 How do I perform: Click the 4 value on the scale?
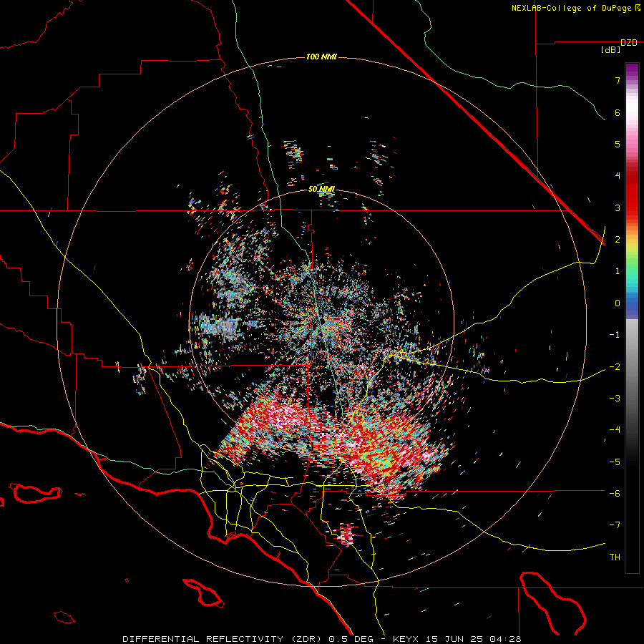tap(618, 176)
